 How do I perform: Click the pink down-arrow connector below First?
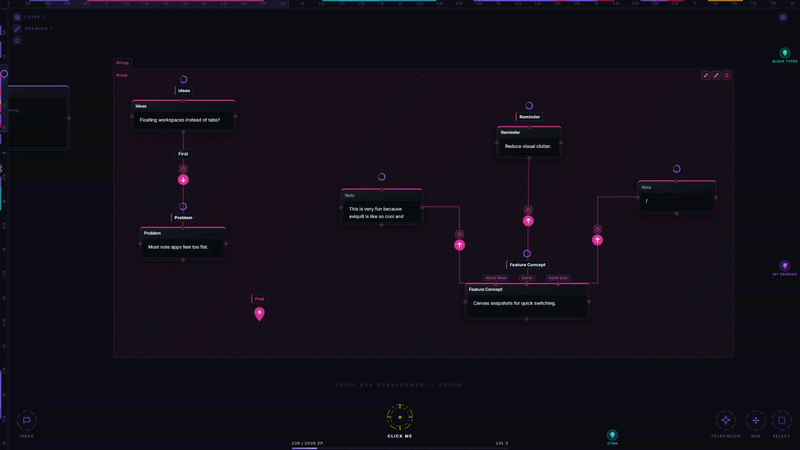pyautogui.click(x=183, y=180)
